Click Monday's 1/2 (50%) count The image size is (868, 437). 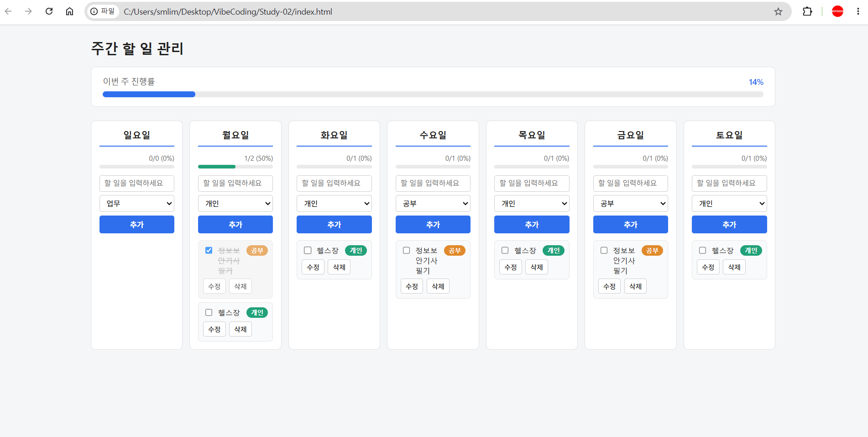(x=258, y=158)
